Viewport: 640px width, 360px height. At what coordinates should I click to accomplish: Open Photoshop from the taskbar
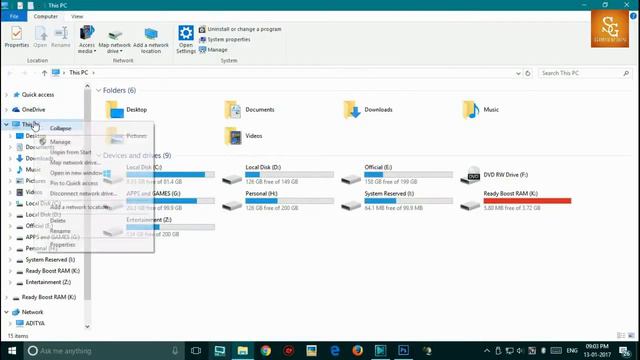(403, 351)
